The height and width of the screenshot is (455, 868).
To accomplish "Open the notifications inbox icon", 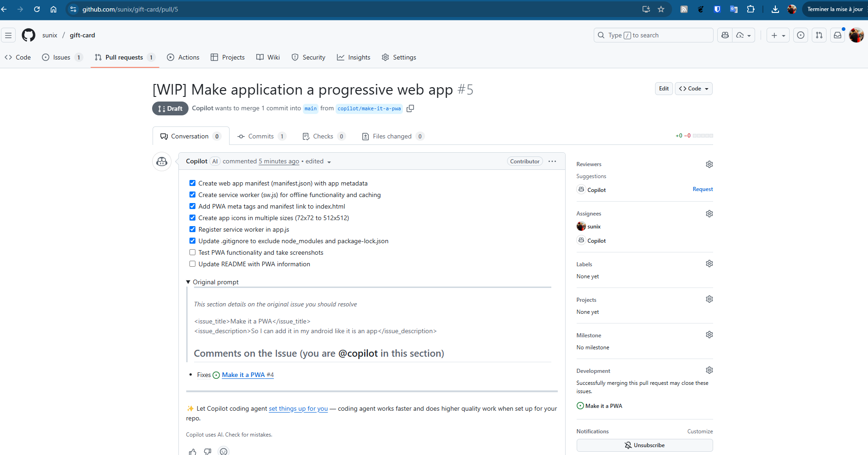I will pos(838,35).
